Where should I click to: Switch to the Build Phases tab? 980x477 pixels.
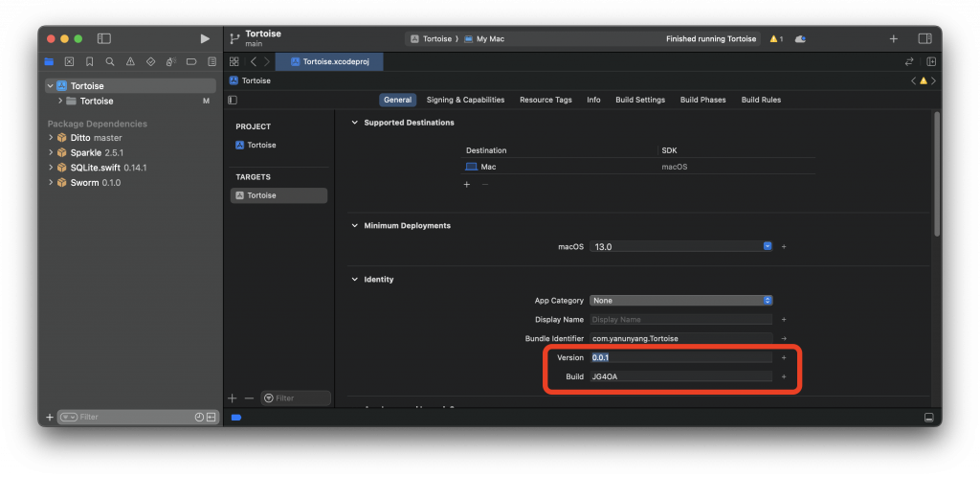point(703,100)
